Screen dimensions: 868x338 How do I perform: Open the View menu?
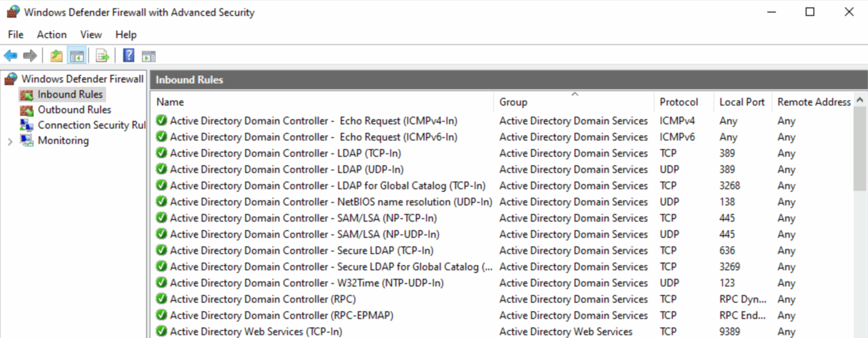91,35
